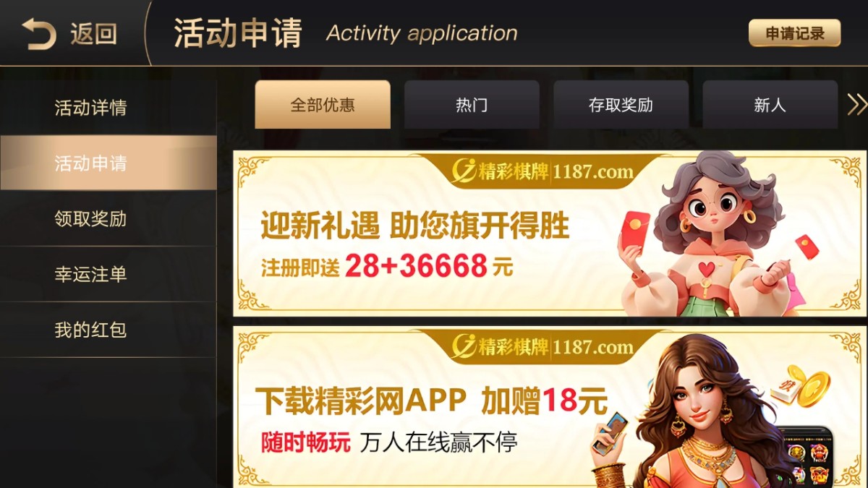Open the 下载精彩网APP promotion banner
Viewport: 868px width, 488px height.
(550, 407)
